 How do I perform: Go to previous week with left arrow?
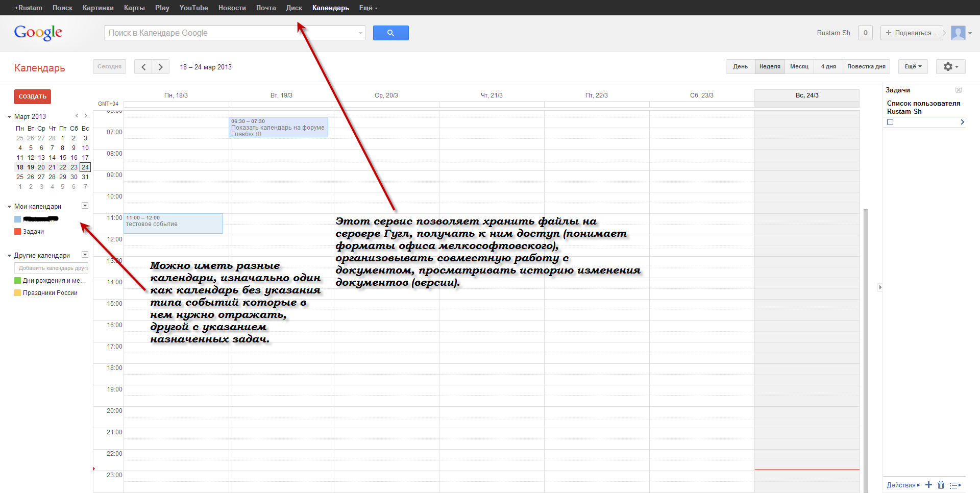pos(143,67)
